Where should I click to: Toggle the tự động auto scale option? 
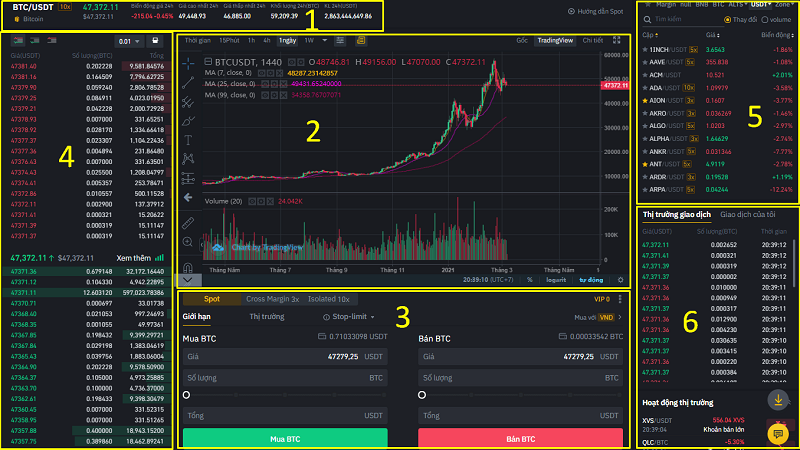[x=591, y=280]
